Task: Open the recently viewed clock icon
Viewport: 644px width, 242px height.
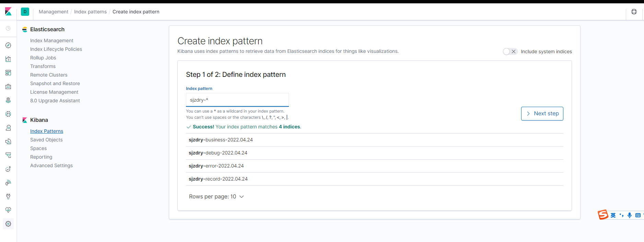Action: 8,28
